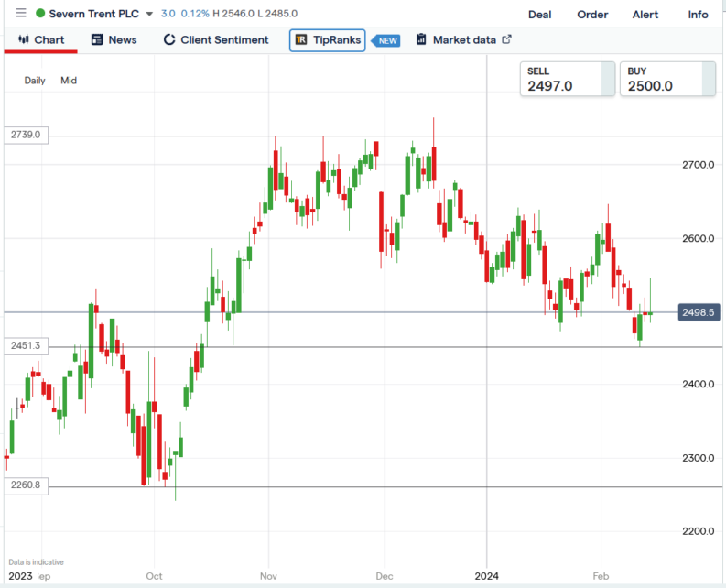Open the Daily timeframe selector
Screen dimensions: 726x588
coord(35,81)
